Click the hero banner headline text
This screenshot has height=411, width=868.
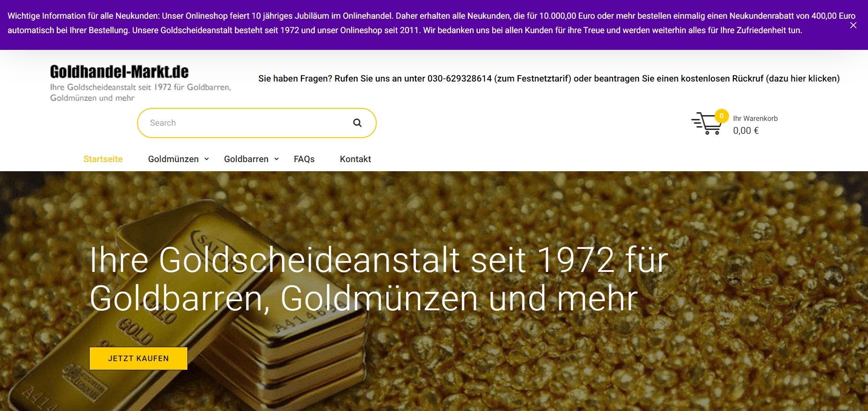point(379,279)
